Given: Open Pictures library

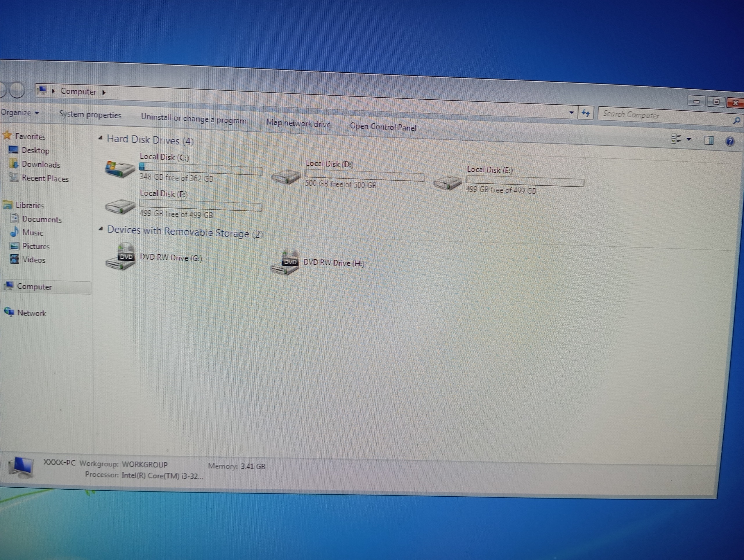Looking at the screenshot, I should point(36,246).
